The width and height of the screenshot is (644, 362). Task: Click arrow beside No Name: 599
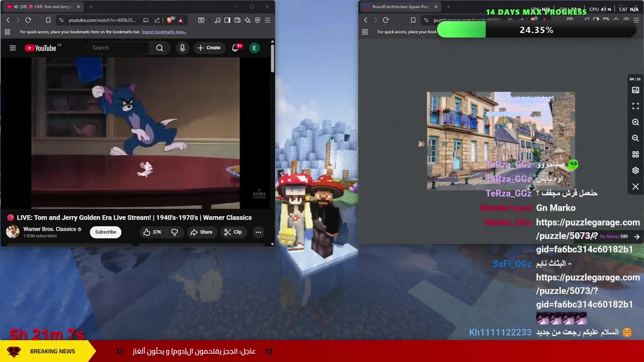[x=637, y=236]
